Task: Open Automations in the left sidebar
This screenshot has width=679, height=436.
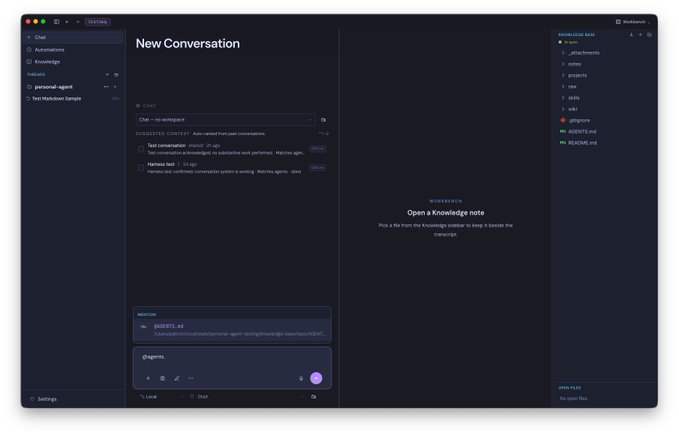Action: coord(49,50)
